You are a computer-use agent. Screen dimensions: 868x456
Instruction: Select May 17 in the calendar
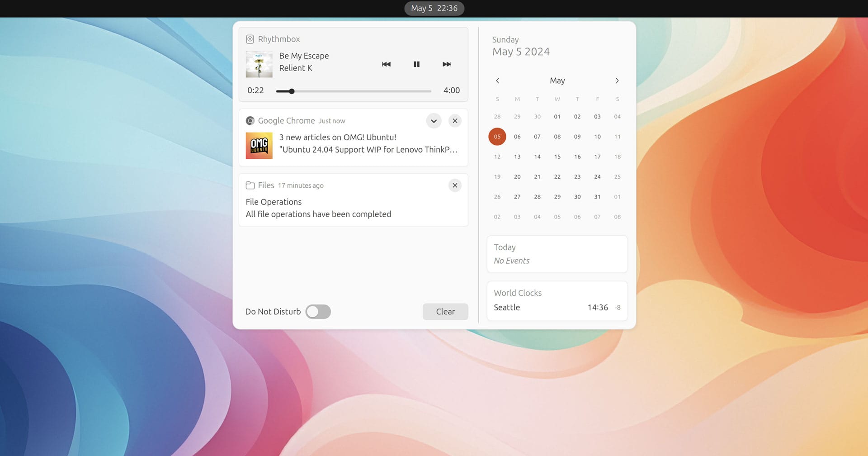tap(597, 157)
